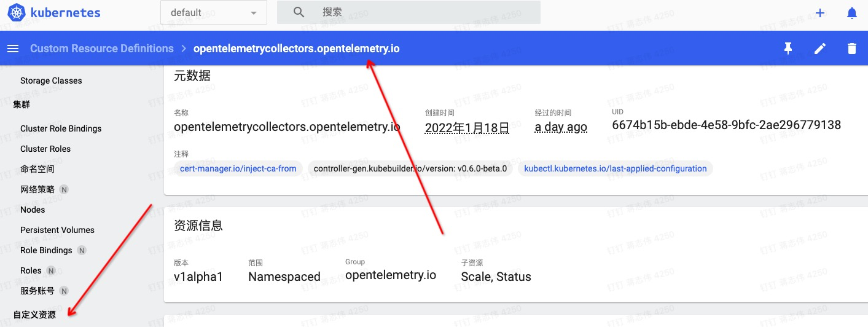The width and height of the screenshot is (868, 327).
Task: Click the controller-gen.kubebuilder.io/version annotation chip
Action: point(410,168)
